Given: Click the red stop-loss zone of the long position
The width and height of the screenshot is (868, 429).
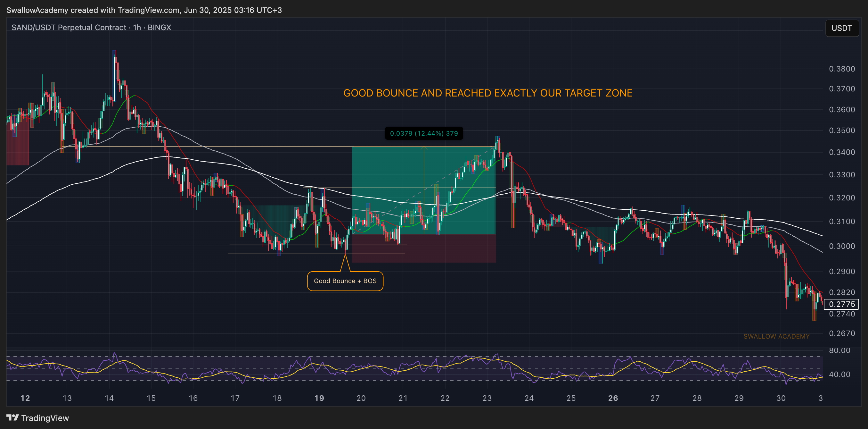Looking at the screenshot, I should click(x=423, y=248).
